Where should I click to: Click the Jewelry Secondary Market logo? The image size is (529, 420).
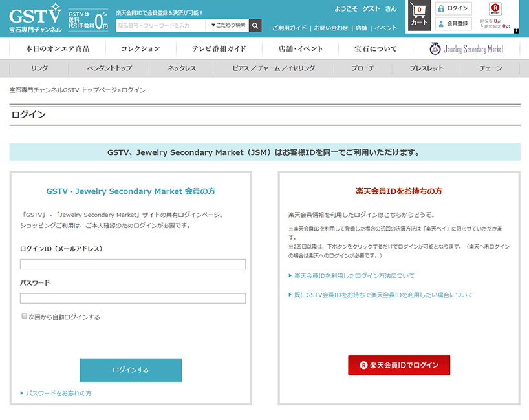coord(466,49)
